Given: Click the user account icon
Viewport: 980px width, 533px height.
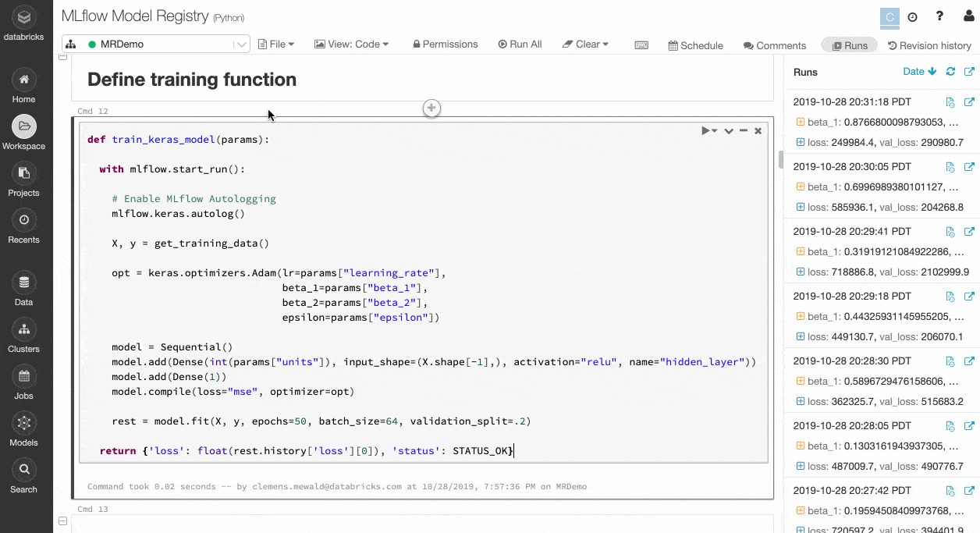Looking at the screenshot, I should point(969,16).
